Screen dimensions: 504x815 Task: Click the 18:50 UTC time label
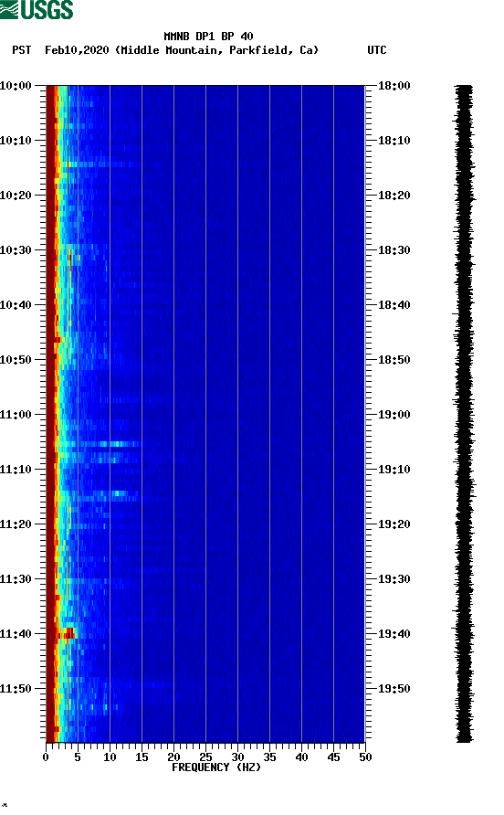click(x=394, y=360)
